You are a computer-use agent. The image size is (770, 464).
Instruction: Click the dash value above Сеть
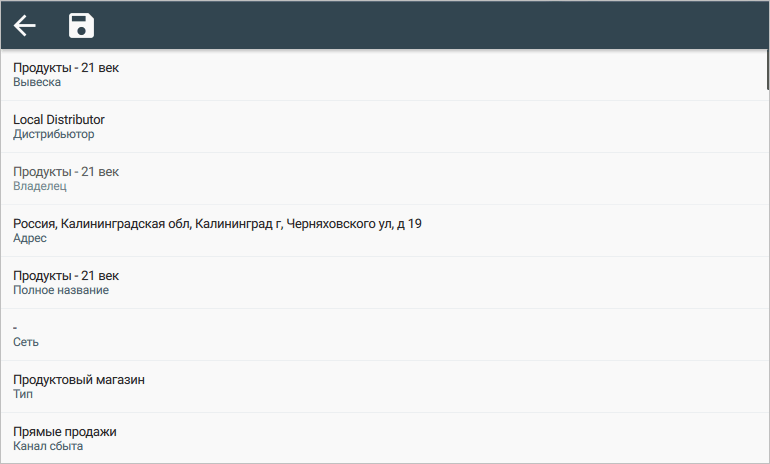[x=16, y=328]
